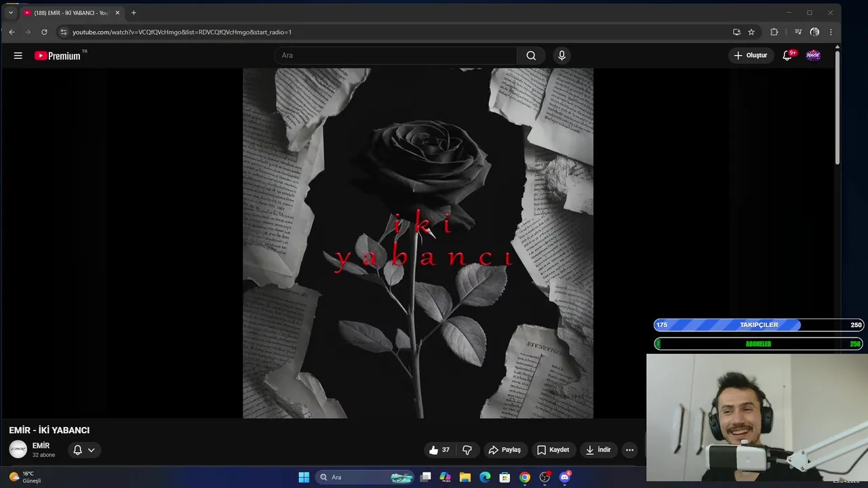Start voice search with the microphone icon

click(561, 56)
